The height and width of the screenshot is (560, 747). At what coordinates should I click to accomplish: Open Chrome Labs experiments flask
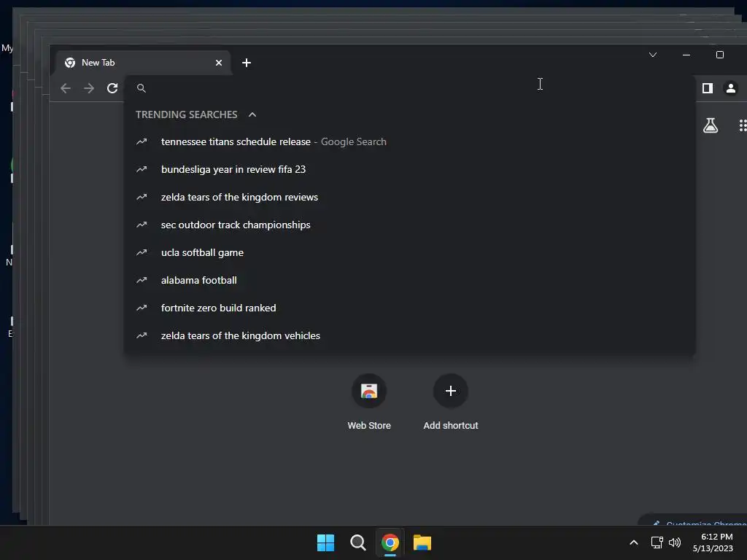(x=711, y=125)
